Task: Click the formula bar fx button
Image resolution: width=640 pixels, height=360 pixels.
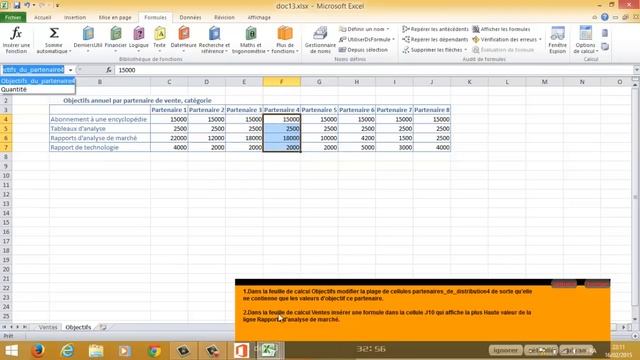Action: [x=109, y=70]
